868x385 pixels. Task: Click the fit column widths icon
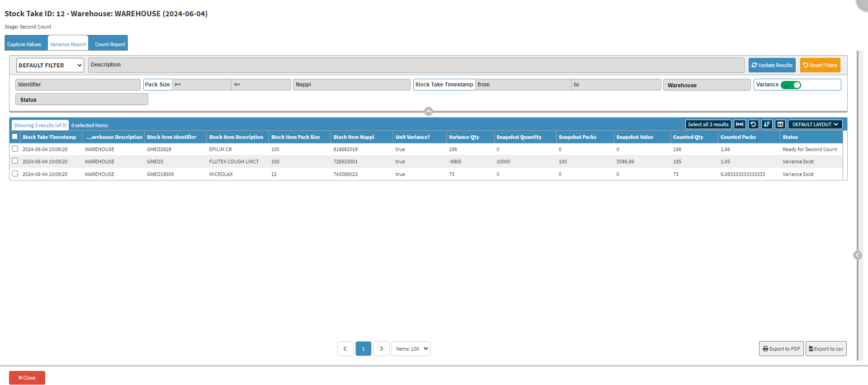[x=740, y=124]
